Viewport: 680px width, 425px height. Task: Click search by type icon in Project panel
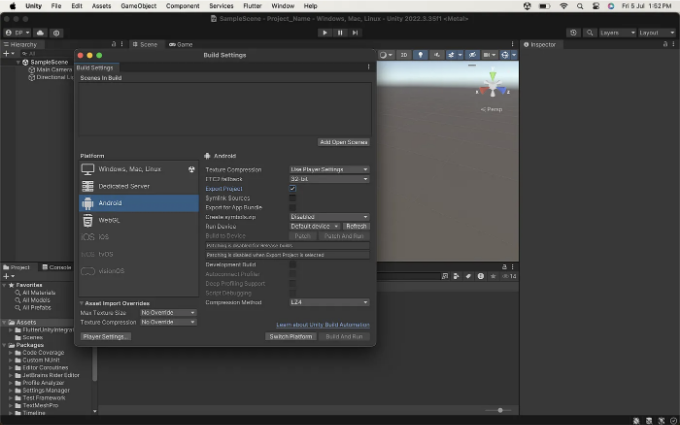click(x=456, y=276)
